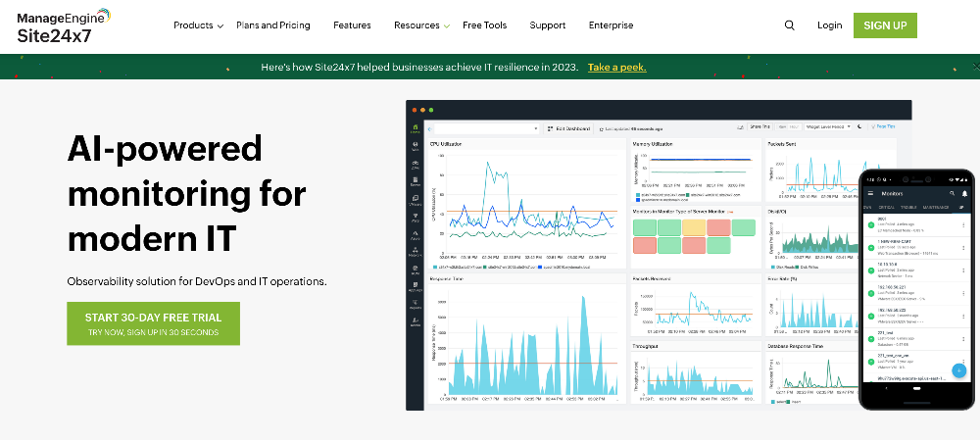This screenshot has width=980, height=442.
Task: Switch to TROUBLE tab on phone
Action: [x=908, y=208]
